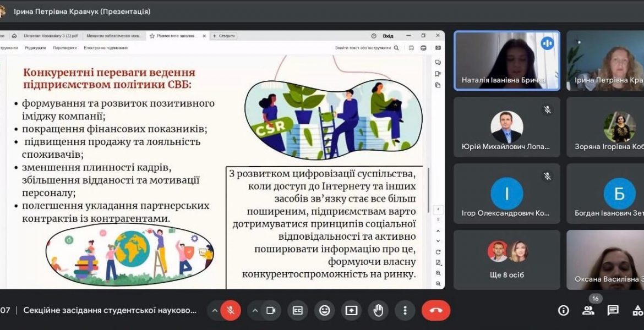
Task: Open the emoji reactions button
Action: coord(324,310)
